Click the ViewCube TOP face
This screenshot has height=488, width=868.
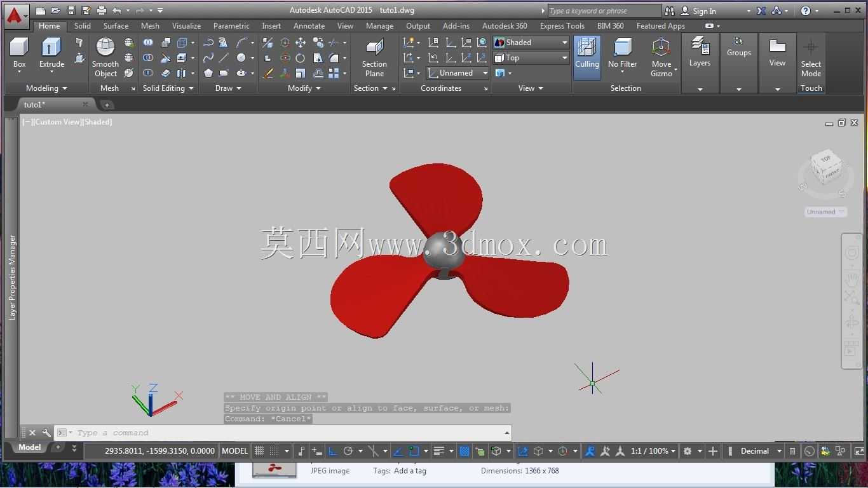[825, 159]
